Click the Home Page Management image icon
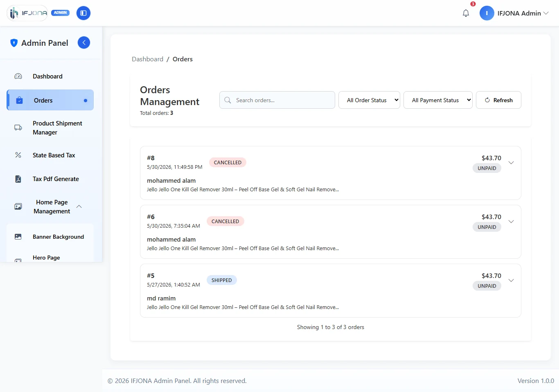The height and width of the screenshot is (392, 559). [18, 206]
